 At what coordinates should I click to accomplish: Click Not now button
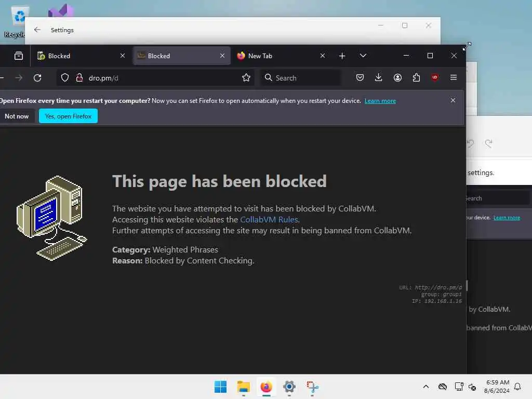coord(17,116)
